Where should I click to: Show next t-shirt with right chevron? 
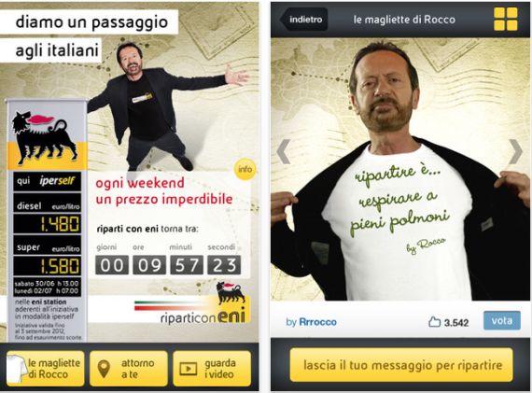point(515,151)
